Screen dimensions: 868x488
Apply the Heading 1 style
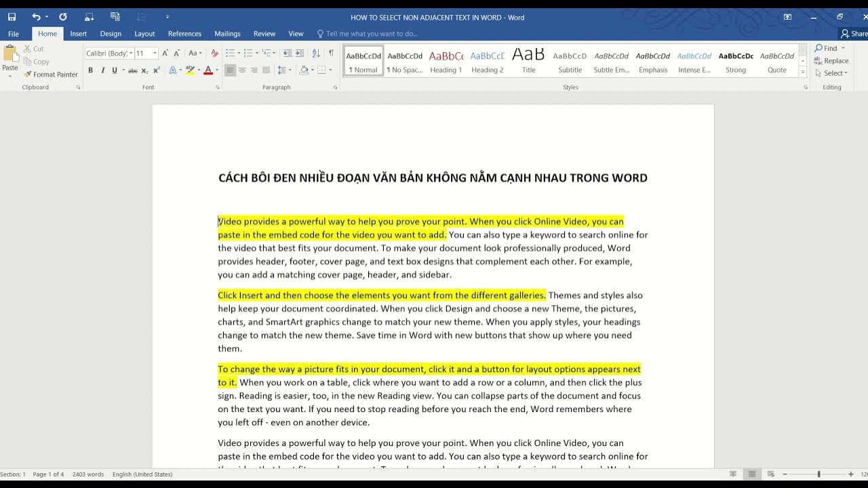[x=446, y=60]
